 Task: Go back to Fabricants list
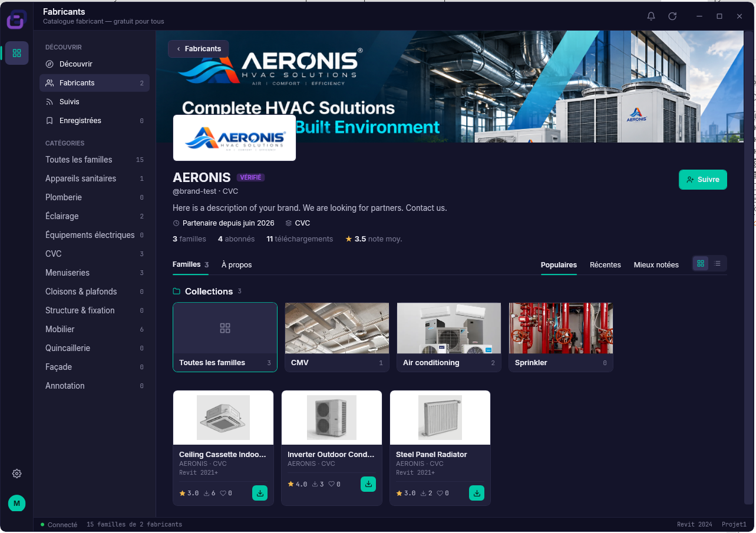(199, 49)
